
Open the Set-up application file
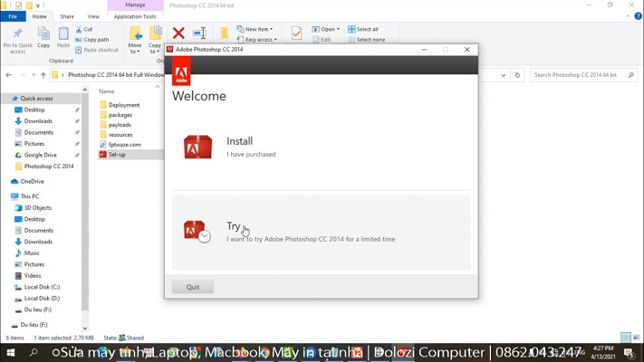coord(117,155)
